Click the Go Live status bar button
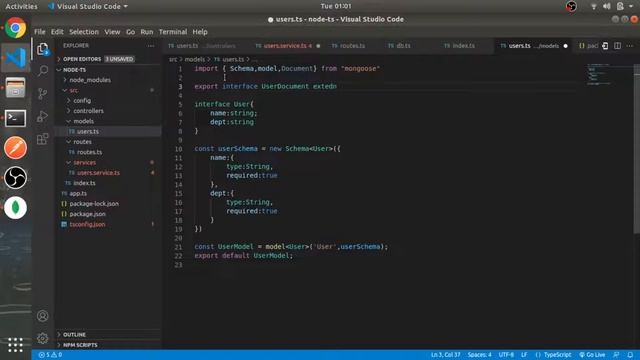The height and width of the screenshot is (360, 640). coord(592,355)
